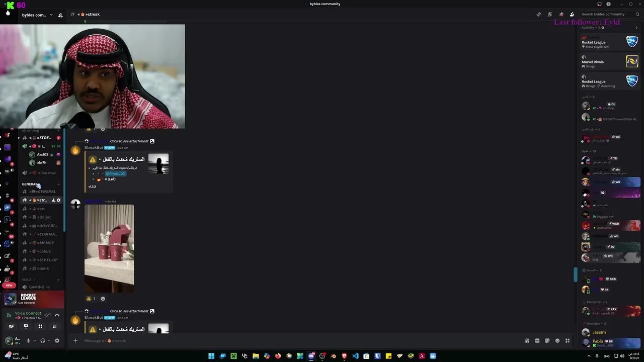Open Windows Start menu

211,356
